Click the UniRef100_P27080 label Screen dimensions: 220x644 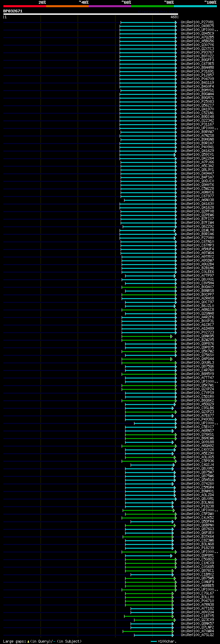click(x=197, y=238)
